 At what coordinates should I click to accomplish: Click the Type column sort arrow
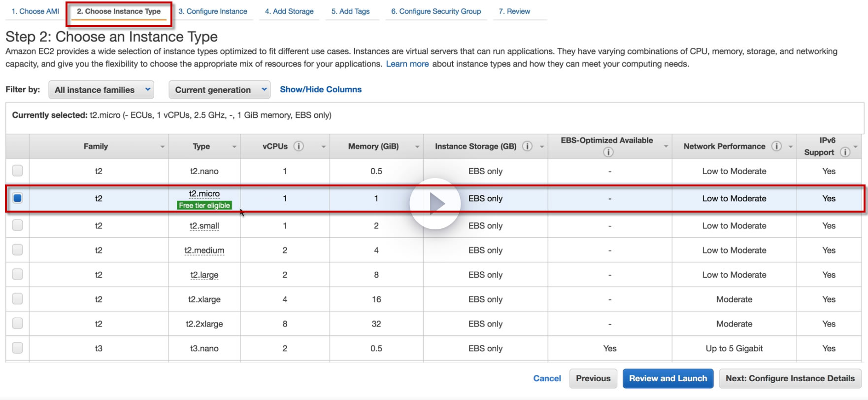[x=234, y=147]
